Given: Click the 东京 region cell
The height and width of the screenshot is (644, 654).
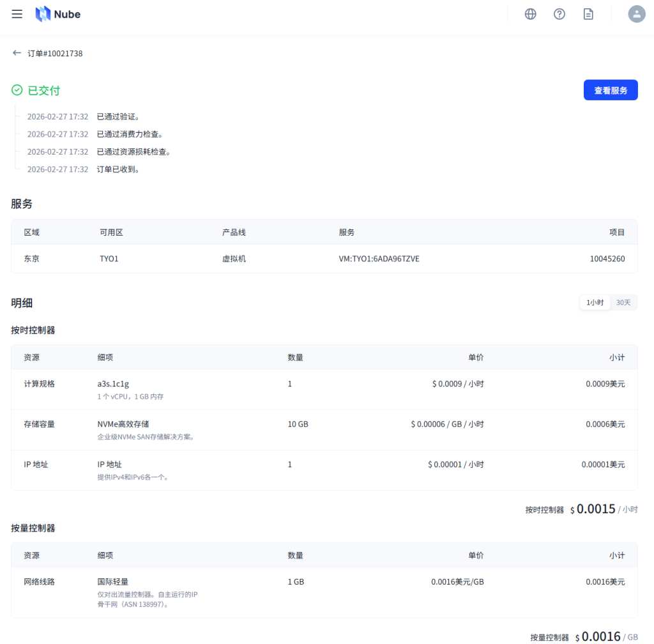Looking at the screenshot, I should tap(31, 259).
